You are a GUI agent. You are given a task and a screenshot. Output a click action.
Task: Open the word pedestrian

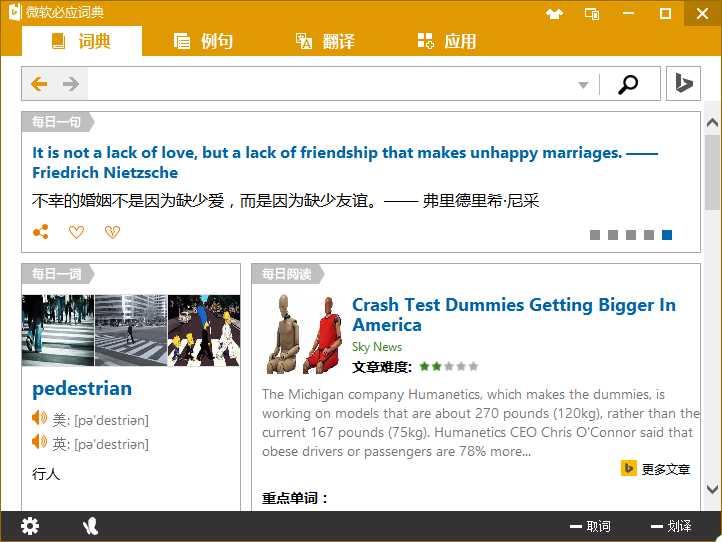[82, 389]
